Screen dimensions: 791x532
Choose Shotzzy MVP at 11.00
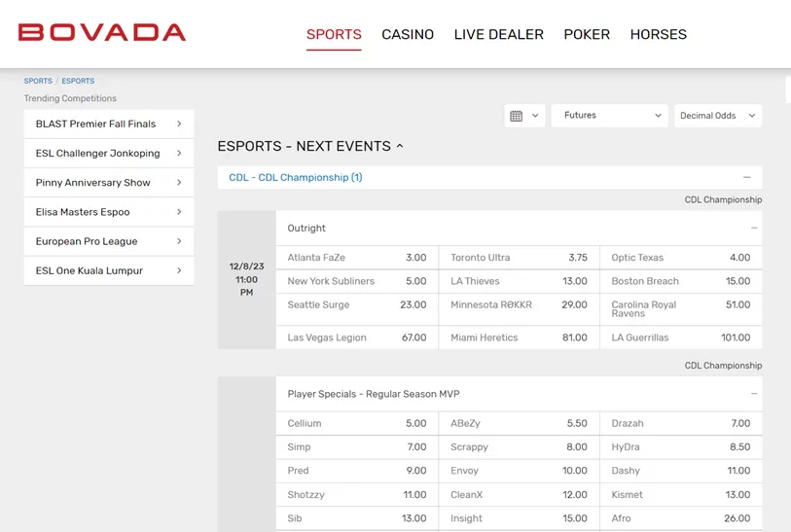point(357,495)
